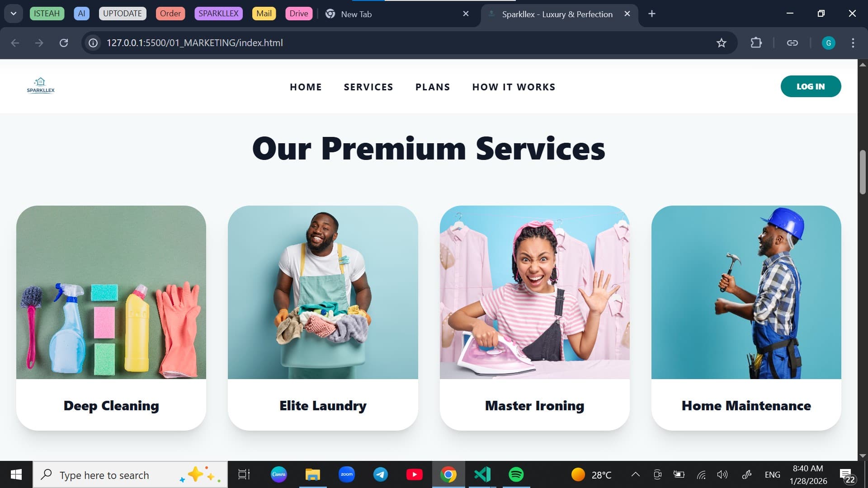Click the Sparkllex logo in the header
The image size is (868, 488).
tap(41, 85)
